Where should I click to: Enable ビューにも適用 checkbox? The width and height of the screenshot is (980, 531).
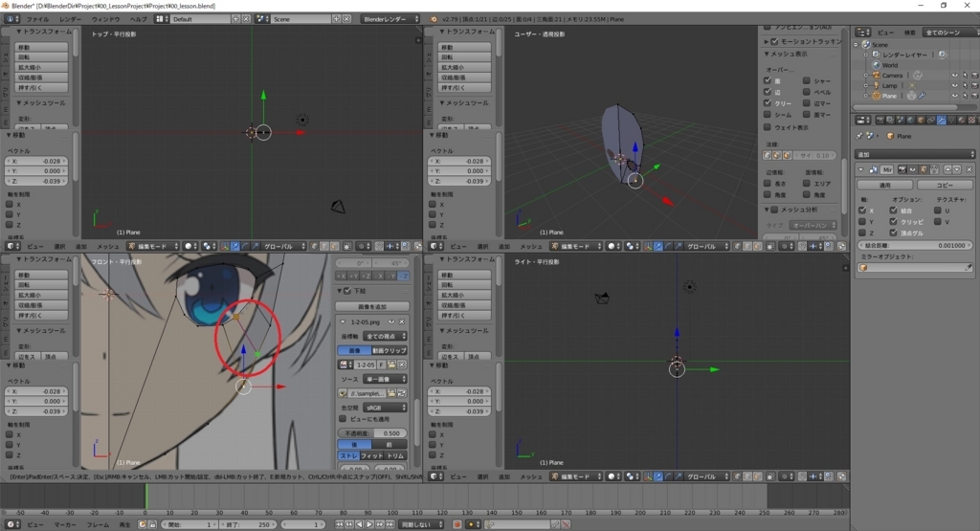[343, 419]
